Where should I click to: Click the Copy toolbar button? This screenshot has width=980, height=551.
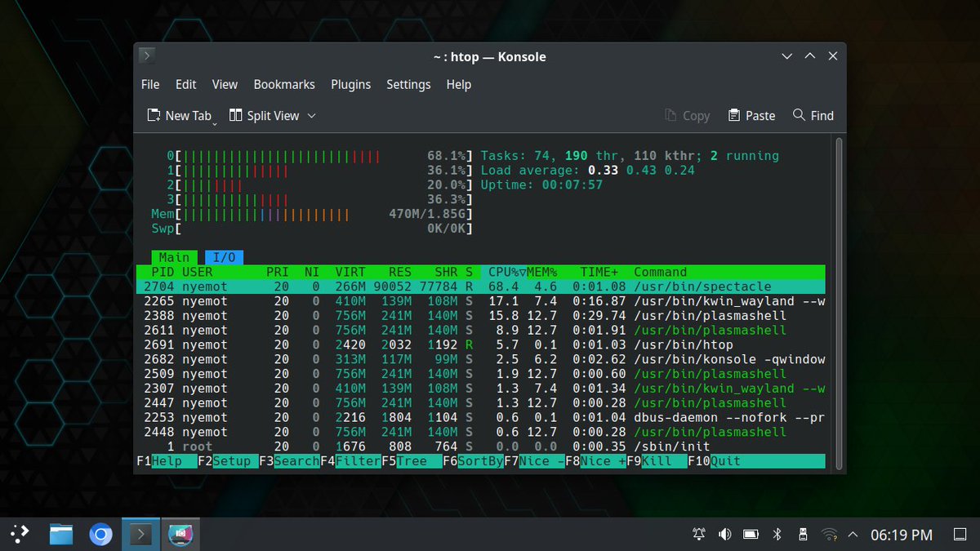pyautogui.click(x=687, y=116)
